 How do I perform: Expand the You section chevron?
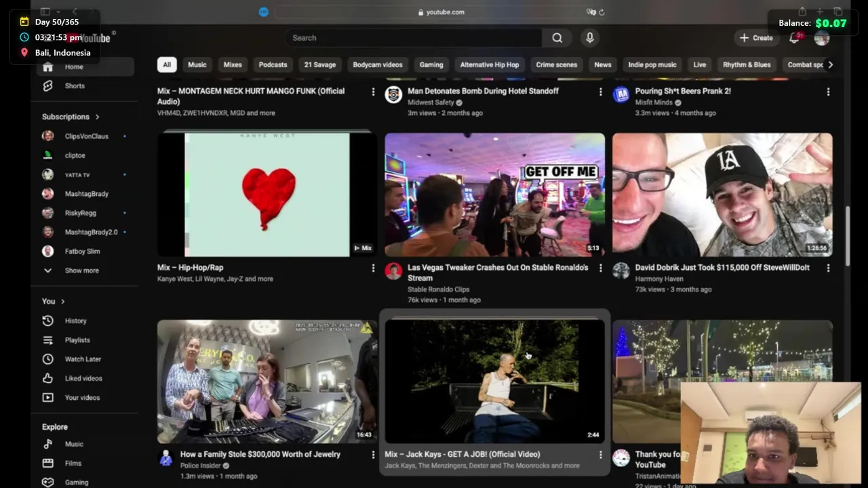(63, 302)
